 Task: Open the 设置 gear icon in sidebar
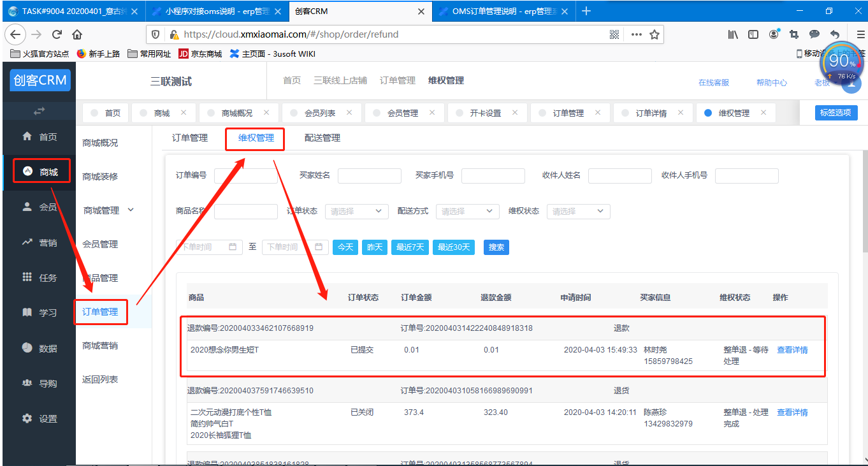click(x=27, y=418)
